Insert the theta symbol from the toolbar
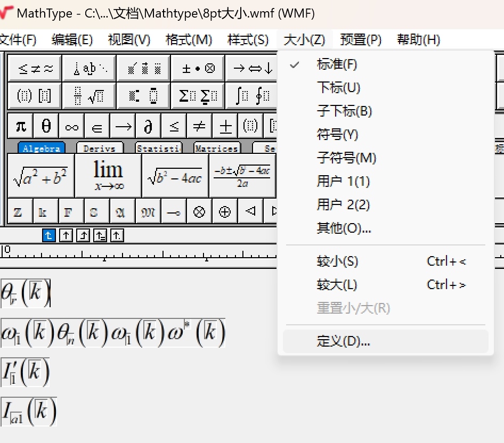 [x=46, y=126]
